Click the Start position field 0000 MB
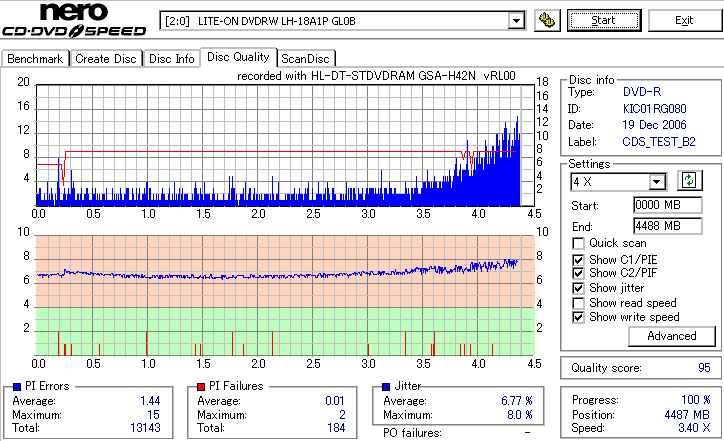 (668, 205)
